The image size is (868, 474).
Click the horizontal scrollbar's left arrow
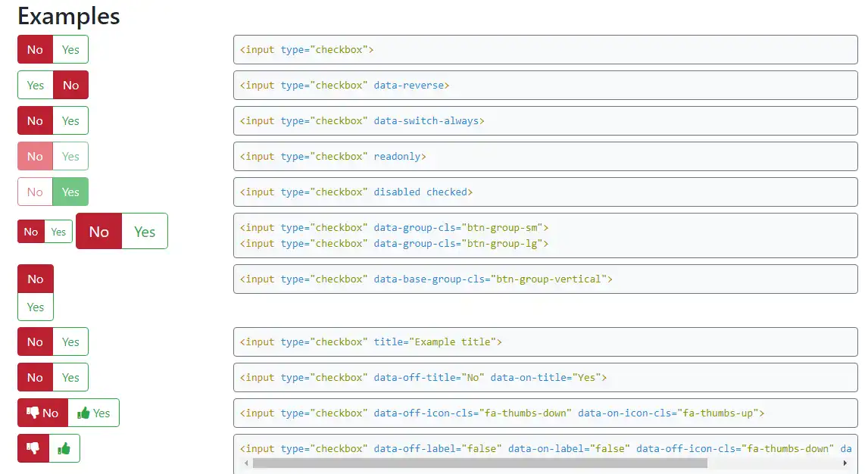[x=245, y=463]
